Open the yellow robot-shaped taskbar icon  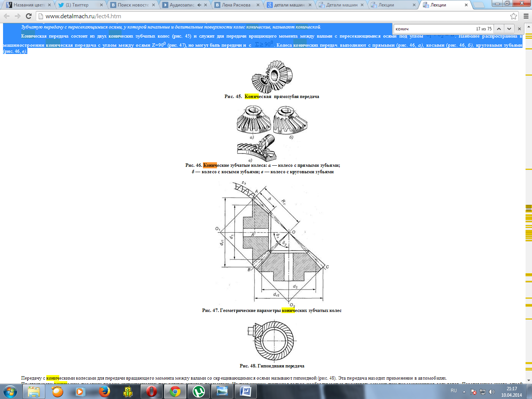point(128,391)
